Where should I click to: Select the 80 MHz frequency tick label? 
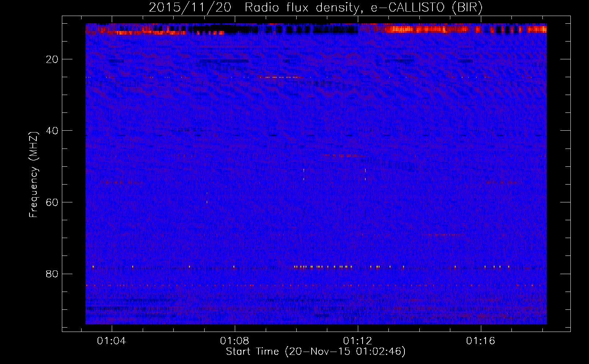[52, 274]
